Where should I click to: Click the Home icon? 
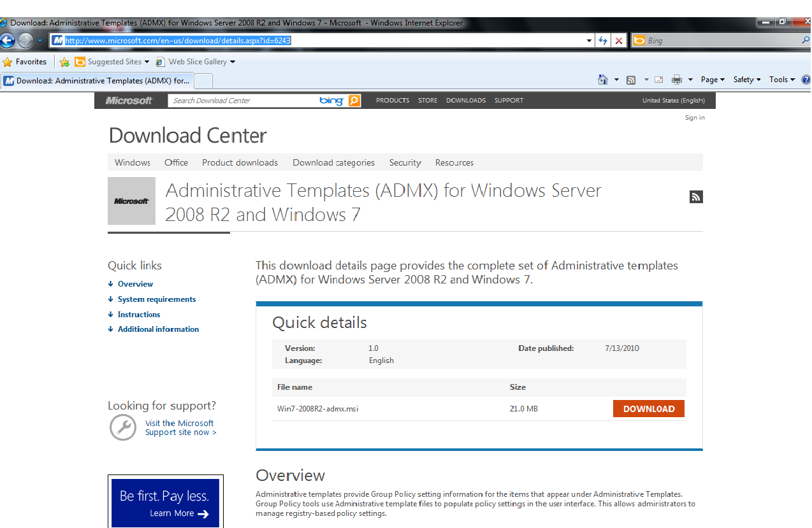tap(603, 79)
